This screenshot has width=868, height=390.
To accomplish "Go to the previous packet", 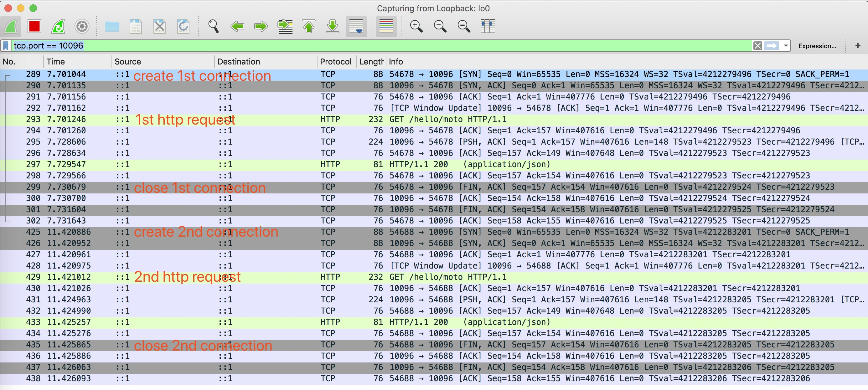I will coord(238,26).
